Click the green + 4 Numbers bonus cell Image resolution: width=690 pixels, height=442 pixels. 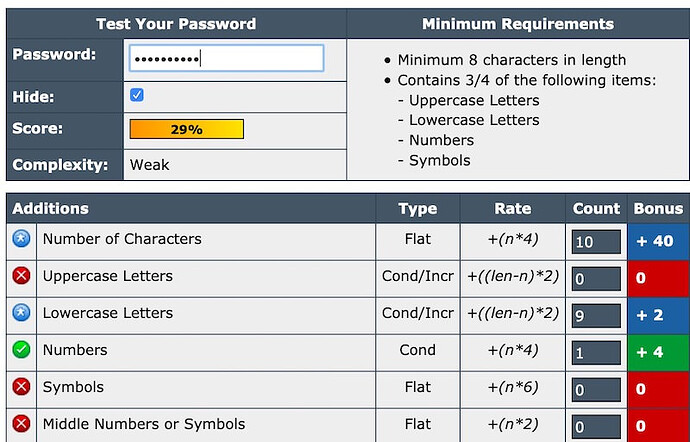pyautogui.click(x=659, y=352)
